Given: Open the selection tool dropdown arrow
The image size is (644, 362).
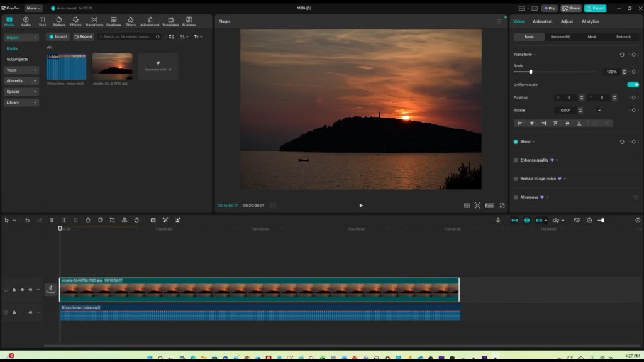Looking at the screenshot, I should pos(14,221).
